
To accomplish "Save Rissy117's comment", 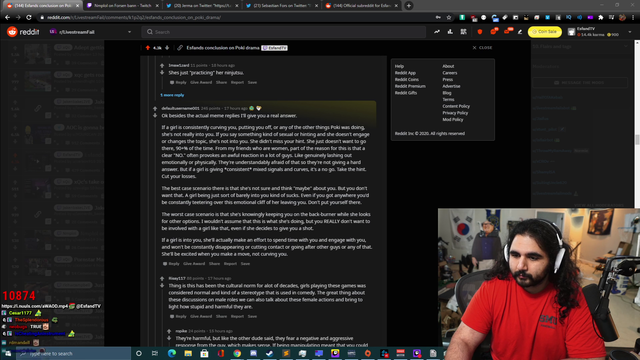I will [x=252, y=316].
